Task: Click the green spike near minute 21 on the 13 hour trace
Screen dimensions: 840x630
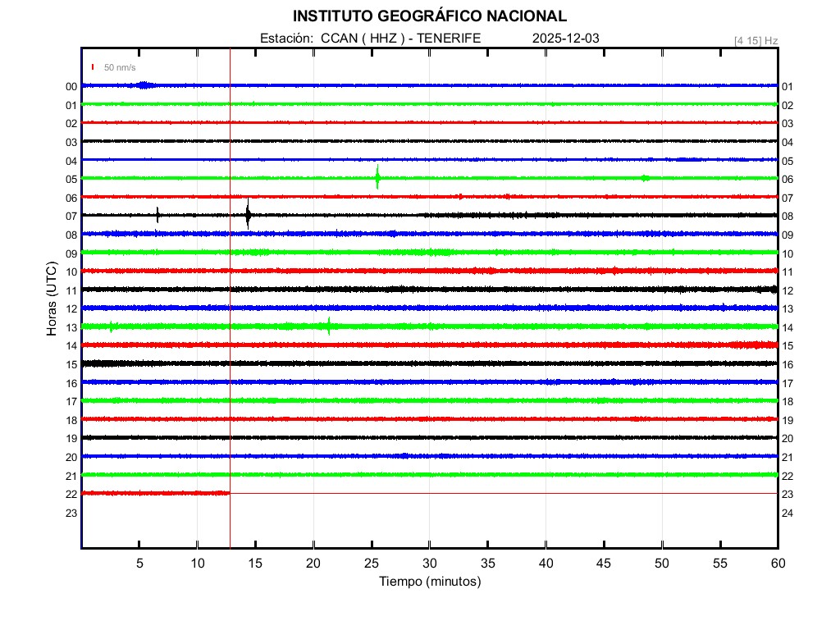Action: [x=329, y=326]
